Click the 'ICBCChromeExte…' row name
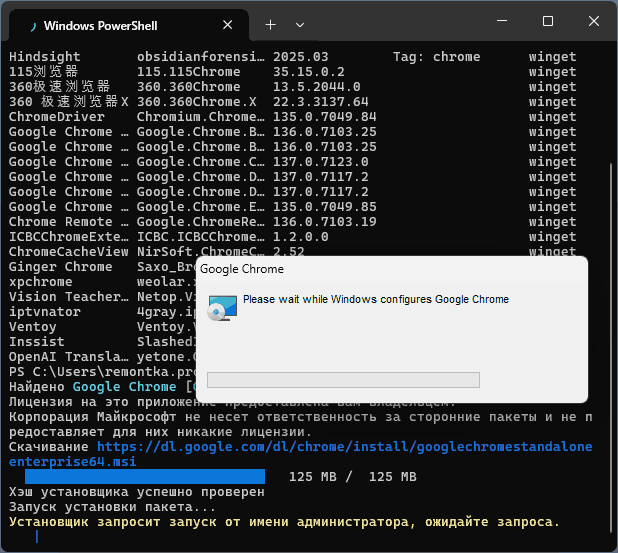 tap(69, 236)
